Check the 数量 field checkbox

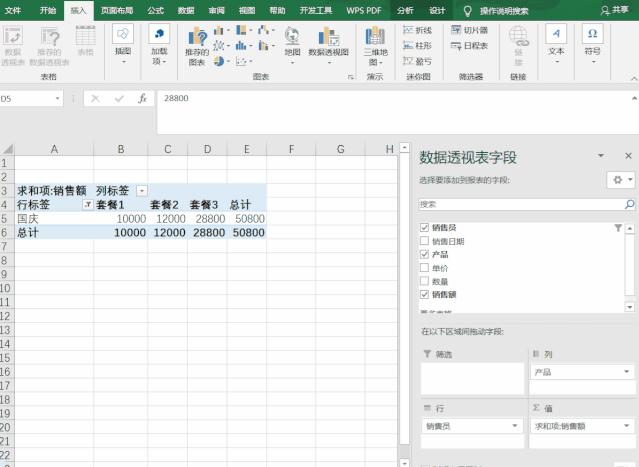(x=424, y=281)
